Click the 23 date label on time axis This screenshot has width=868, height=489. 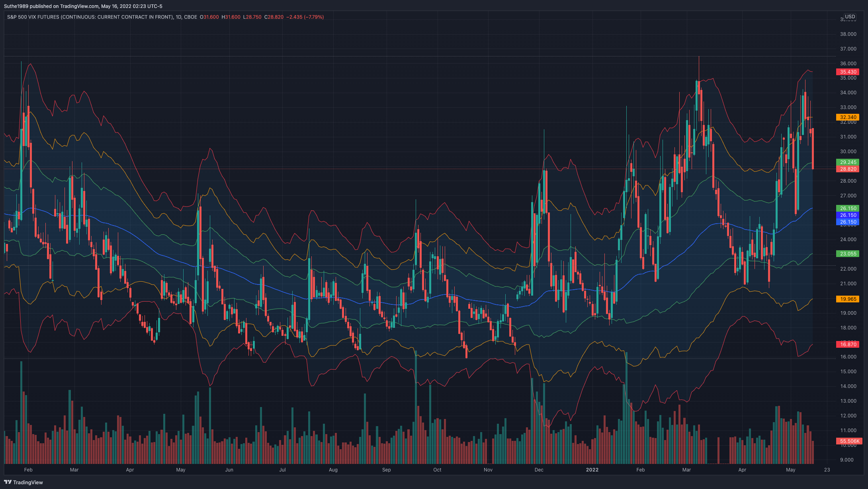click(827, 470)
